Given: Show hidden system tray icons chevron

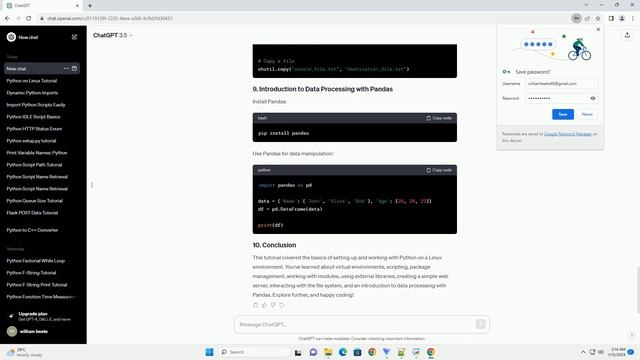Looking at the screenshot, I should (583, 352).
